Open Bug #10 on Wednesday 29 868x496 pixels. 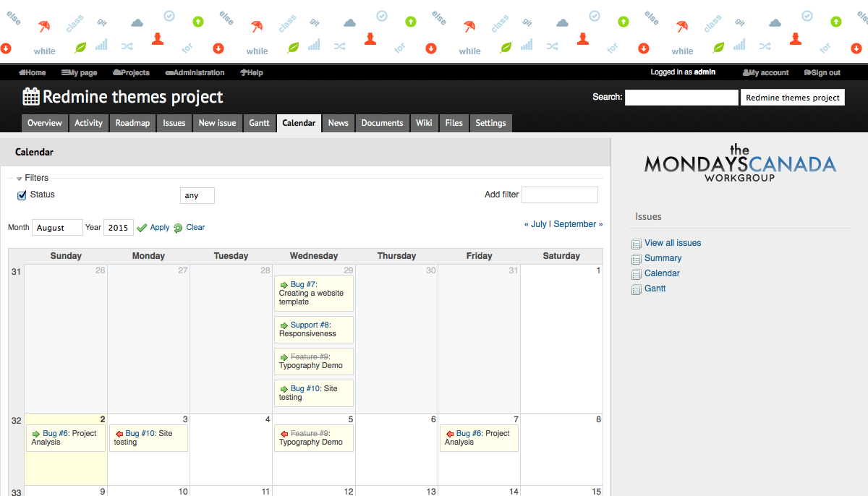pyautogui.click(x=306, y=389)
